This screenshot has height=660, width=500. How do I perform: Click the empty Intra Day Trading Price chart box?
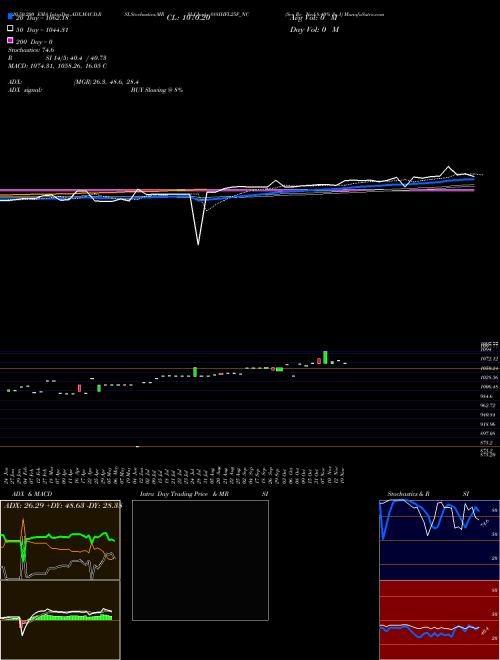click(200, 560)
